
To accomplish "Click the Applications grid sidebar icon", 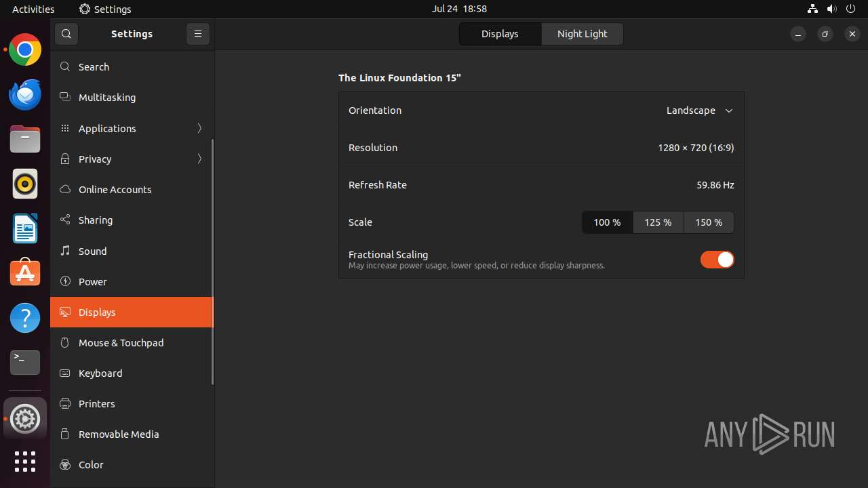I will click(x=65, y=128).
